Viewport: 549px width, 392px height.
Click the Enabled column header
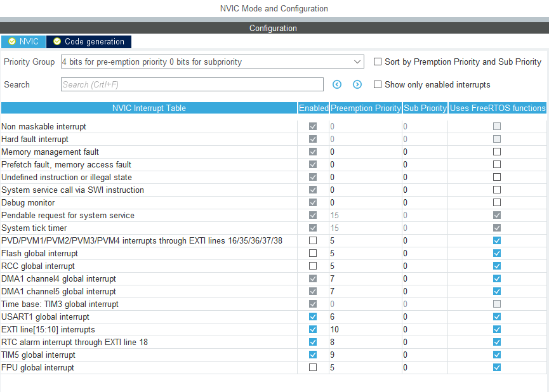314,108
